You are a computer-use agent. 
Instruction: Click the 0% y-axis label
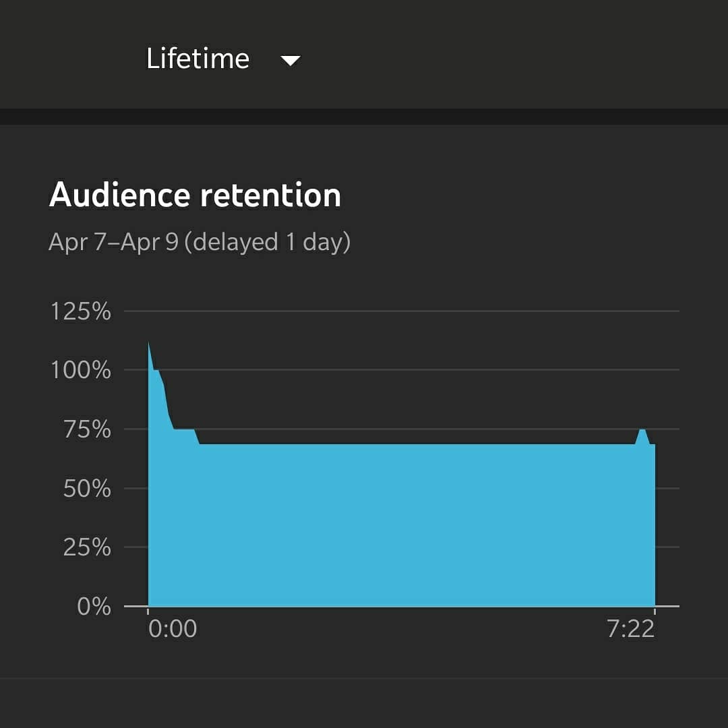coord(94,607)
